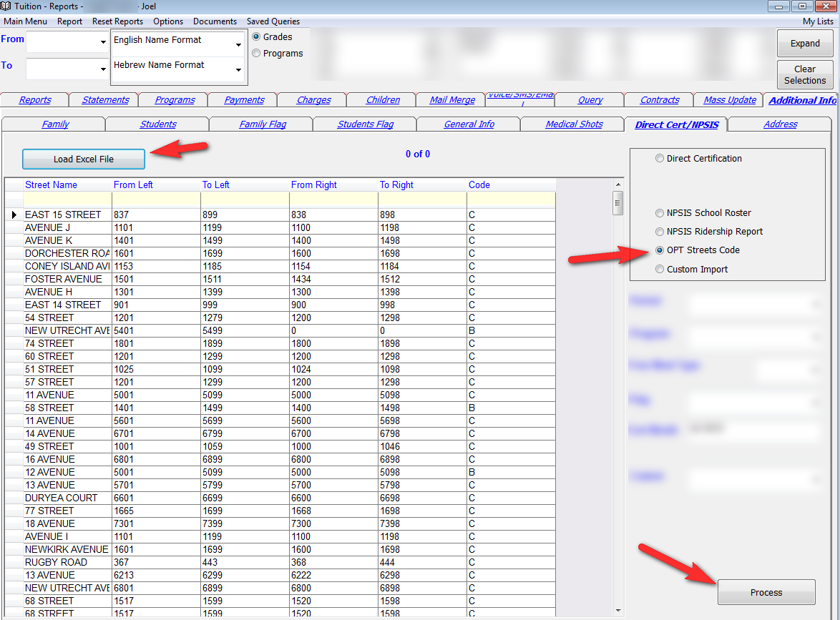Switch to the Mass Update tab
The image size is (840, 620).
[x=730, y=100]
